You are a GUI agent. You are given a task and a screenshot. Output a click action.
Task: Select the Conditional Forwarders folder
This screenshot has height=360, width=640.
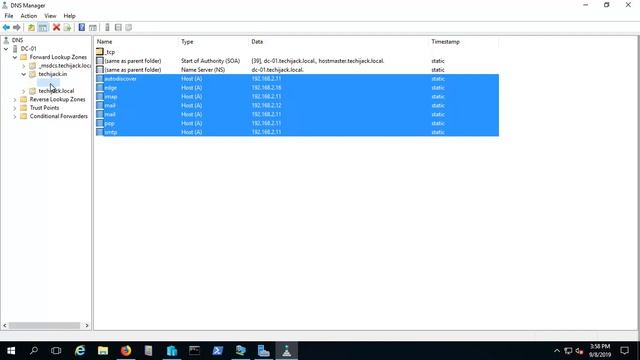(x=59, y=116)
